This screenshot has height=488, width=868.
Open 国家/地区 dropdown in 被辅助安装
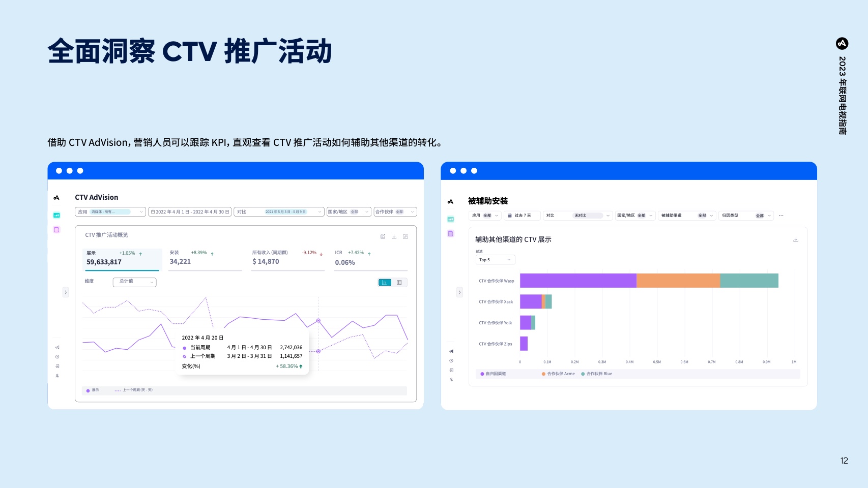tap(635, 216)
